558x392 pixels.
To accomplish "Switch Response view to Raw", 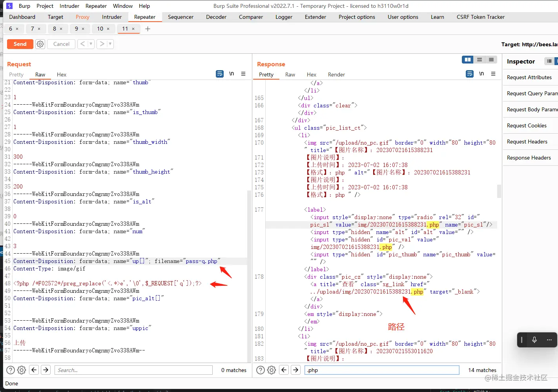I will 290,74.
